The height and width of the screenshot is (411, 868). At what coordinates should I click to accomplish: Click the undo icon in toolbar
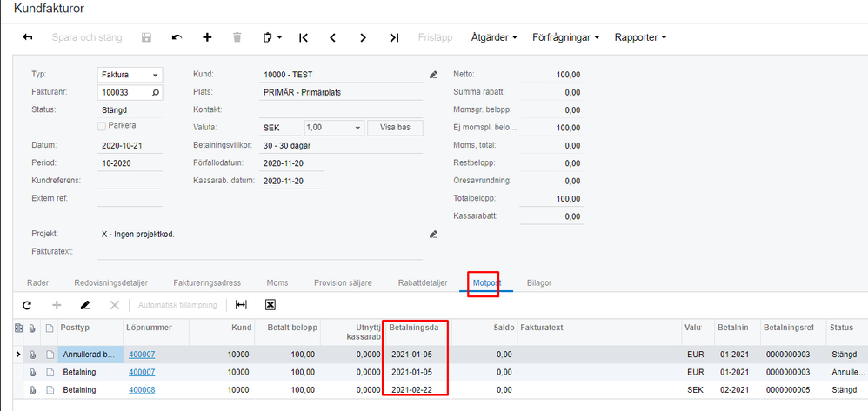tap(177, 37)
